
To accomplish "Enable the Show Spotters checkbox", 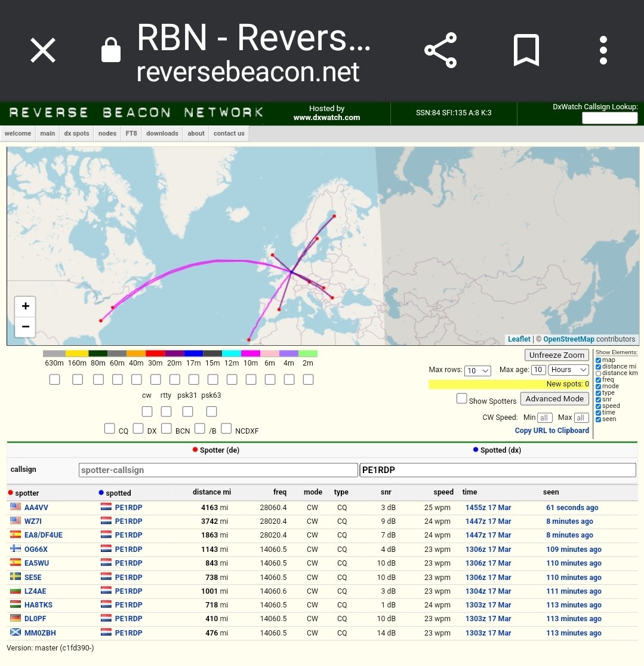I will pyautogui.click(x=461, y=398).
